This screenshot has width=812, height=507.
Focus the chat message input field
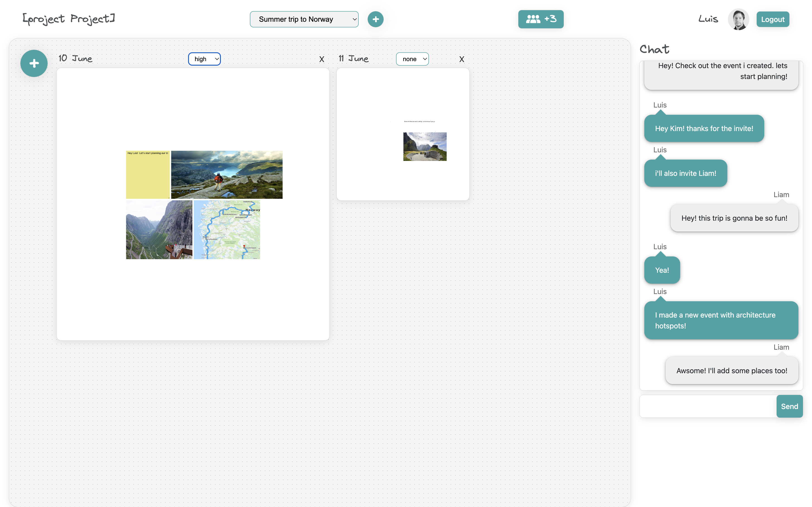click(708, 406)
